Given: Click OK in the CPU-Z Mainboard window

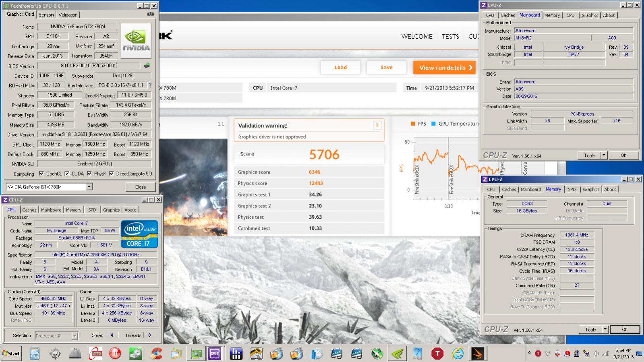Looking at the screenshot, I should click(623, 155).
